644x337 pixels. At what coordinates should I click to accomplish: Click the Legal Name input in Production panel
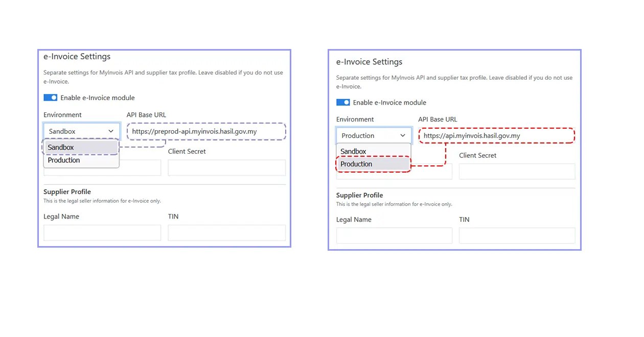(394, 235)
